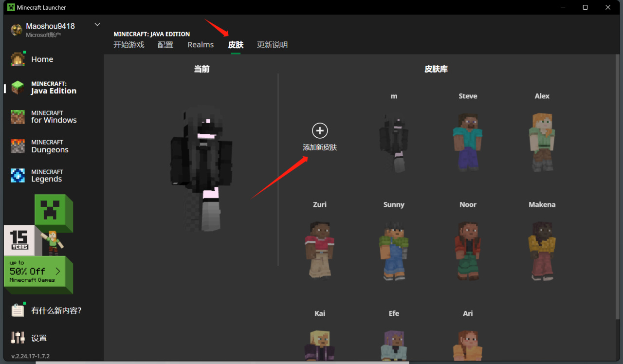Click the 15 Years anniversary badge
Image resolution: width=623 pixels, height=364 pixels.
pos(19,240)
